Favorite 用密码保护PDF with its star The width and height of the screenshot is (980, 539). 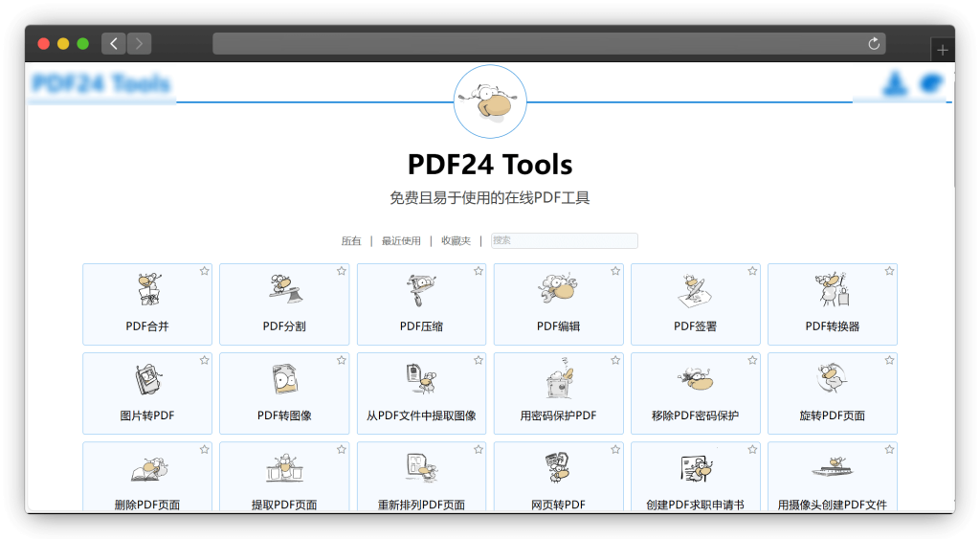(615, 360)
